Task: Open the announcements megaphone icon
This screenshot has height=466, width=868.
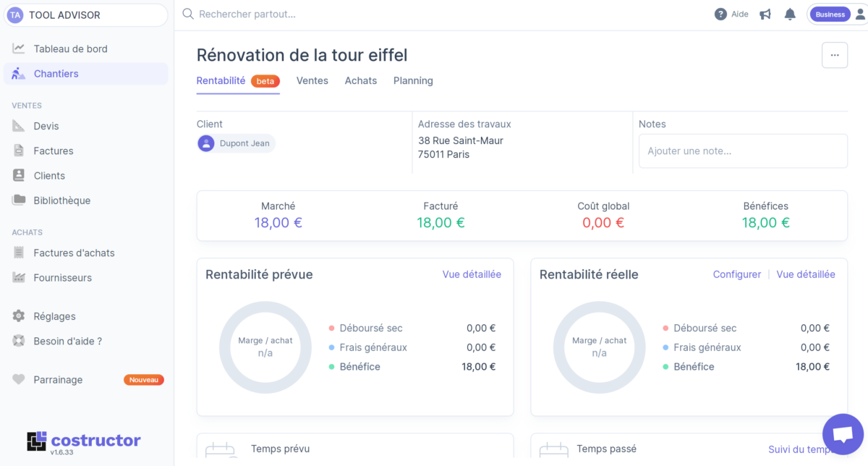Action: (765, 13)
